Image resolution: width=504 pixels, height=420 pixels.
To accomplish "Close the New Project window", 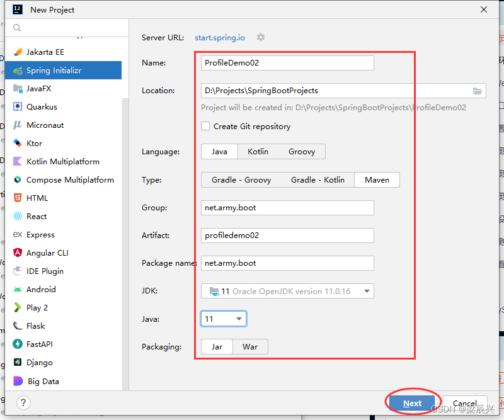I will (484, 9).
